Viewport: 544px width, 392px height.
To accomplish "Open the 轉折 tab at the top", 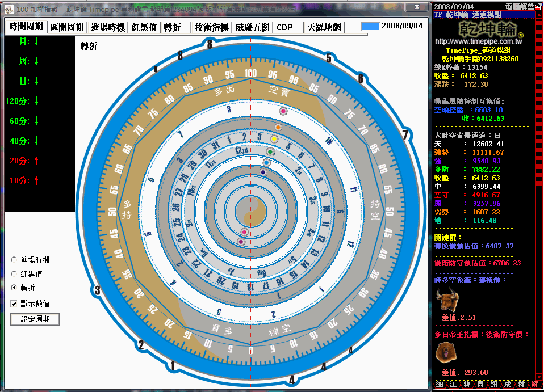I will (175, 27).
